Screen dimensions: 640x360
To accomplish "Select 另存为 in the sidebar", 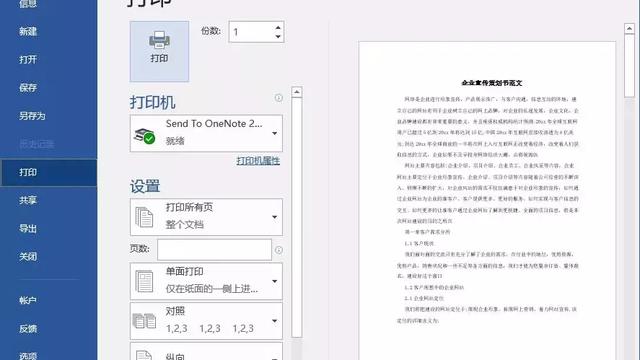I will (x=32, y=116).
